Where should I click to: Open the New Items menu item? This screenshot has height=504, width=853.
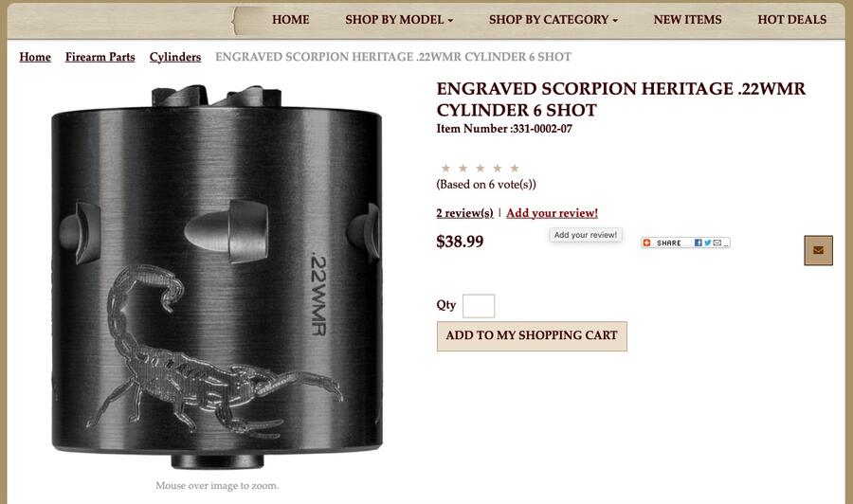[687, 20]
